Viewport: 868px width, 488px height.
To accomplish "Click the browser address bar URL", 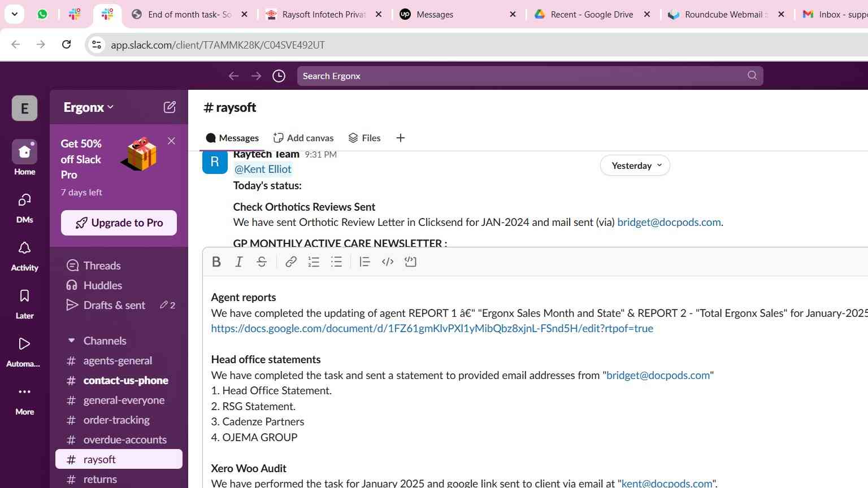I will pyautogui.click(x=218, y=45).
